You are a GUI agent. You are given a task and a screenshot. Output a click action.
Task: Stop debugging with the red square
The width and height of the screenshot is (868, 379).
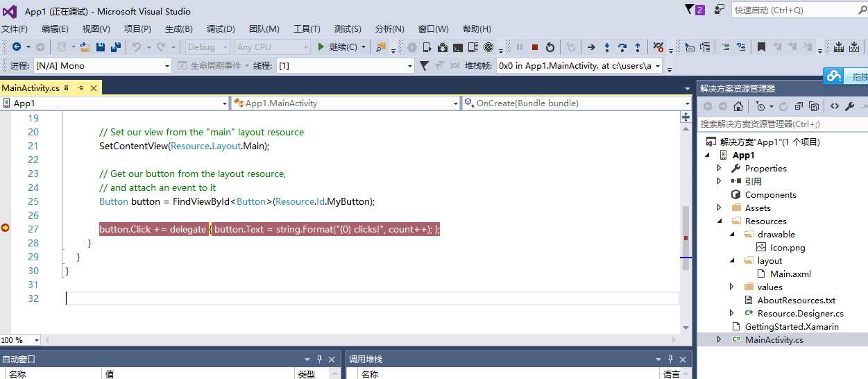535,47
